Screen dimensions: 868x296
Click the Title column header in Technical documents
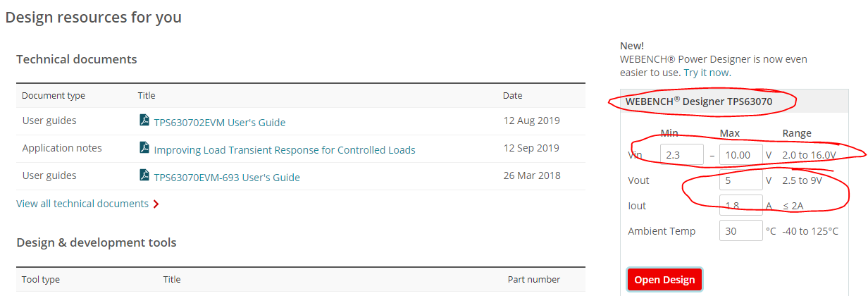click(147, 96)
